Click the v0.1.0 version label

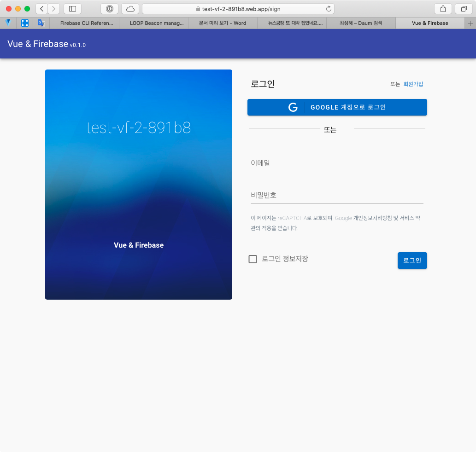pos(78,45)
